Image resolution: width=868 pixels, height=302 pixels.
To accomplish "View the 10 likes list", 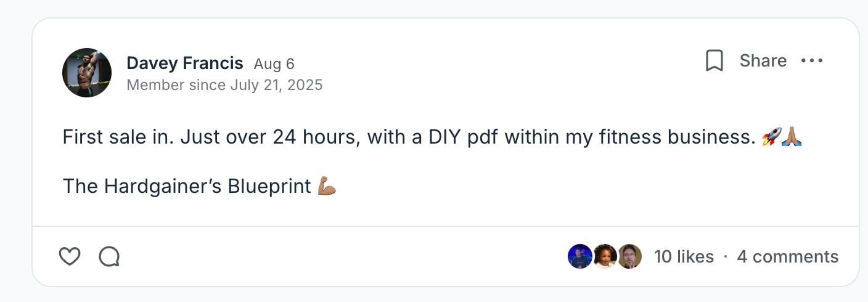I will coord(684,256).
